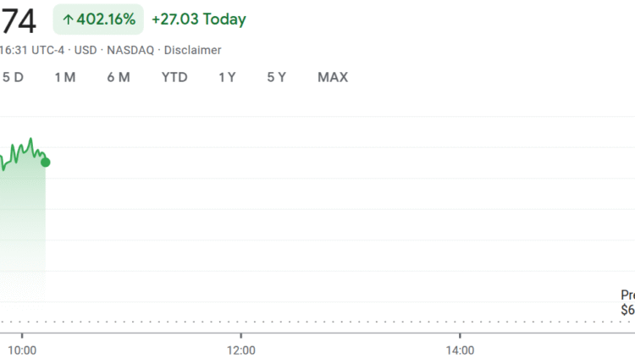Switch chart to the 1 Y range
635x364 pixels.
tap(227, 77)
